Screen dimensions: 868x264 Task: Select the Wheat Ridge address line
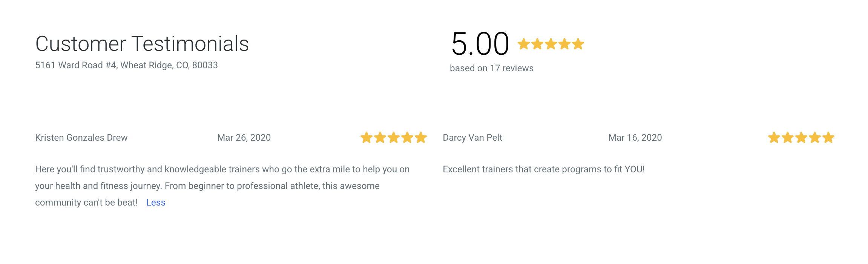(x=126, y=65)
